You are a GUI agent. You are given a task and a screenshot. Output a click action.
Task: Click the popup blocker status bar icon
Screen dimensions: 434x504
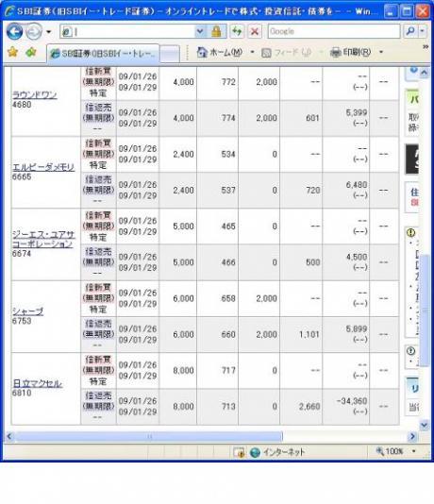click(x=240, y=452)
